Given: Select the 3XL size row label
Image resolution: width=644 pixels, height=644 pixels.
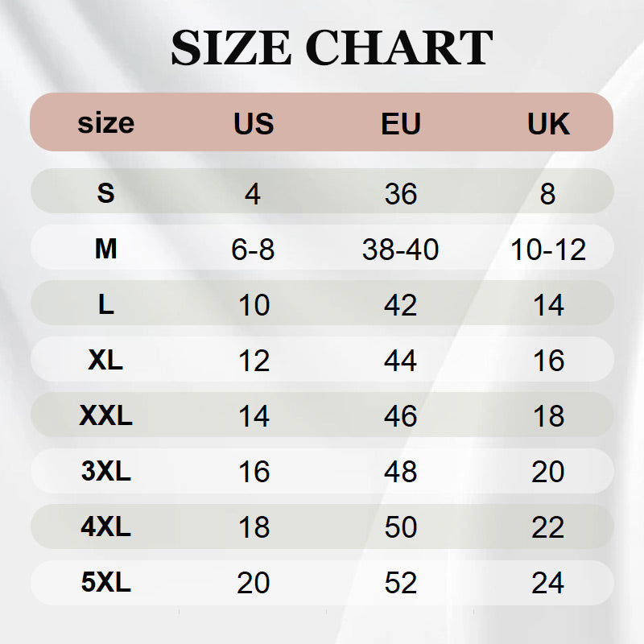Looking at the screenshot, I should (105, 471).
